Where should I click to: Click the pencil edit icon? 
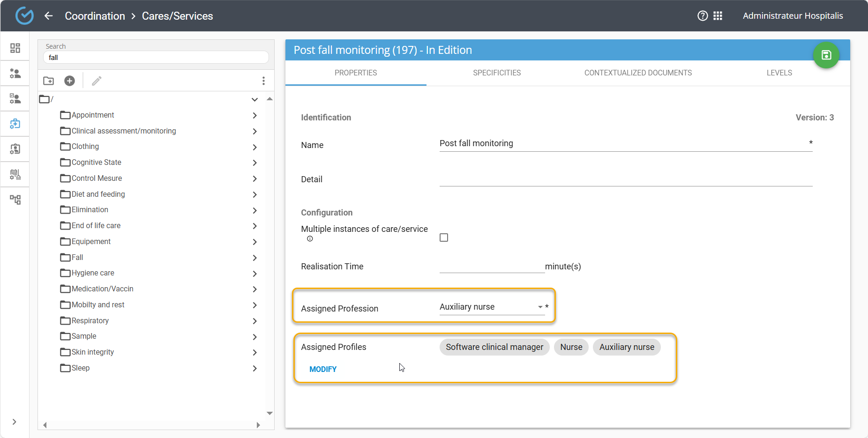[x=97, y=81]
